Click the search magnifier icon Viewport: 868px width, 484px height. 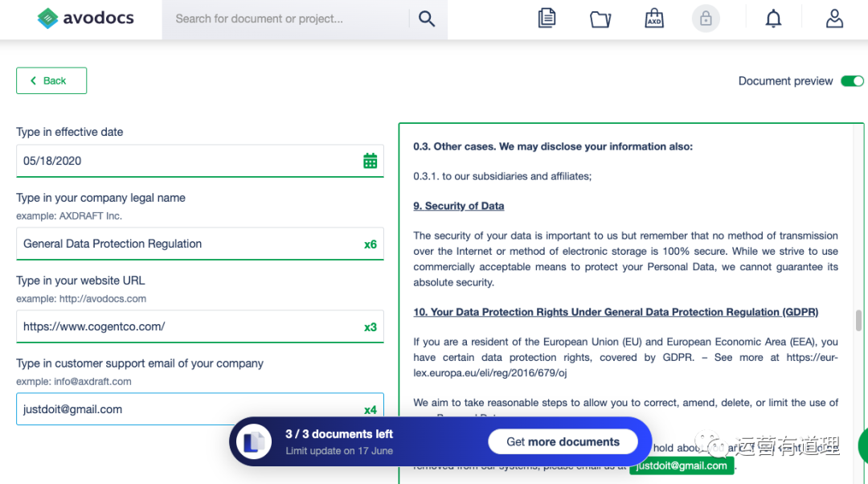coord(427,19)
